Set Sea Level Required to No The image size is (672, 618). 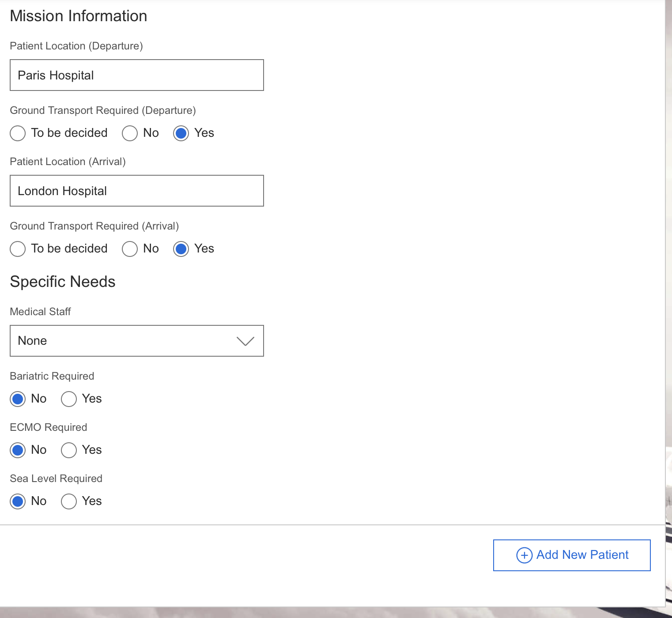pos(18,501)
